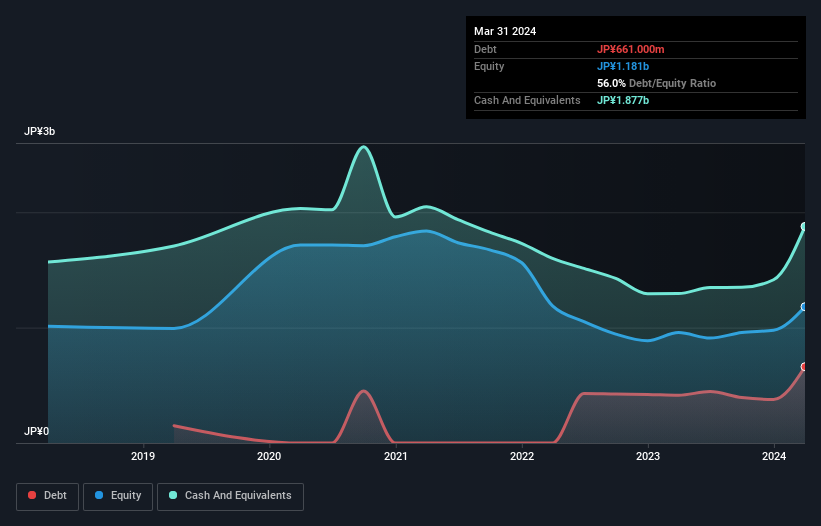Click the JP¥1.181b equity value
This screenshot has height=526, width=821.
pyautogui.click(x=623, y=66)
